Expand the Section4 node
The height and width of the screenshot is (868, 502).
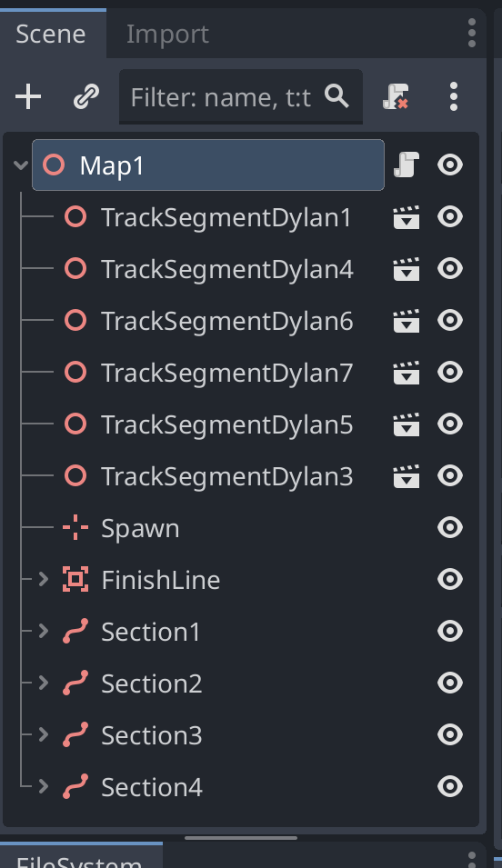(44, 786)
